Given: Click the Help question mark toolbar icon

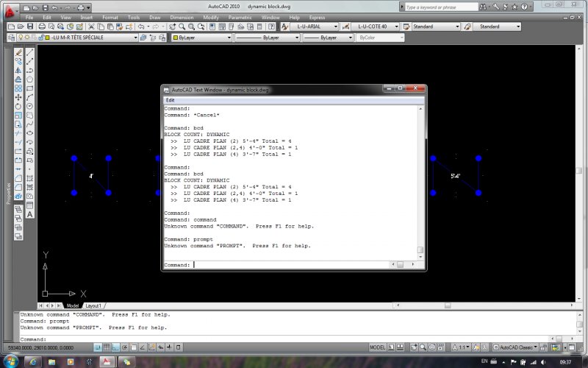Looking at the screenshot, I should click(x=271, y=26).
